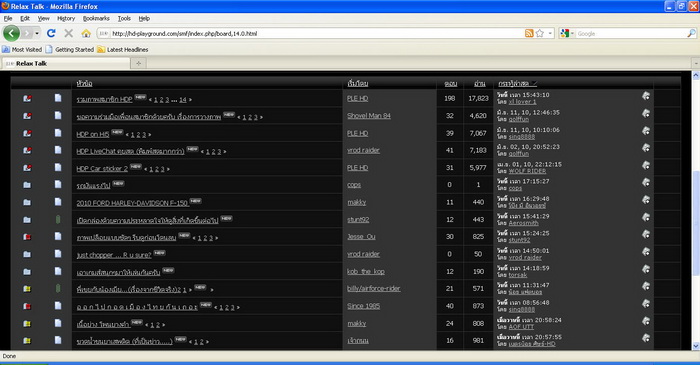Go to page 14 of first topic

coord(183,100)
